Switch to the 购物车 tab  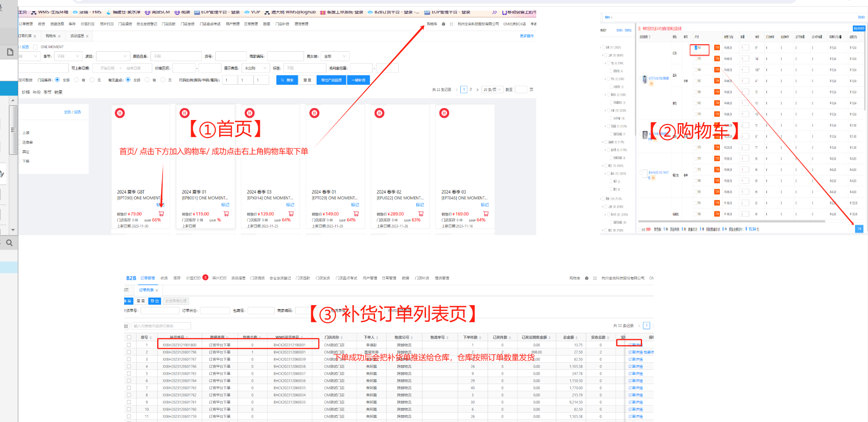click(51, 36)
